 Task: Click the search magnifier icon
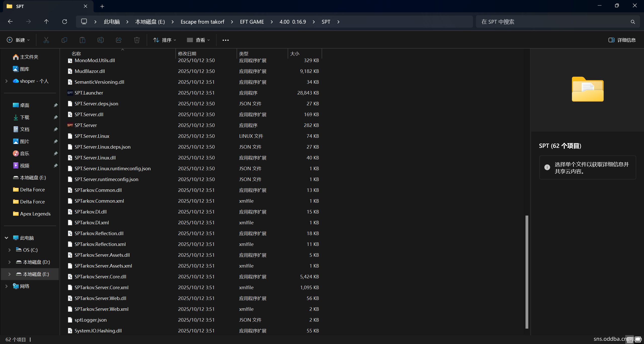tap(633, 22)
